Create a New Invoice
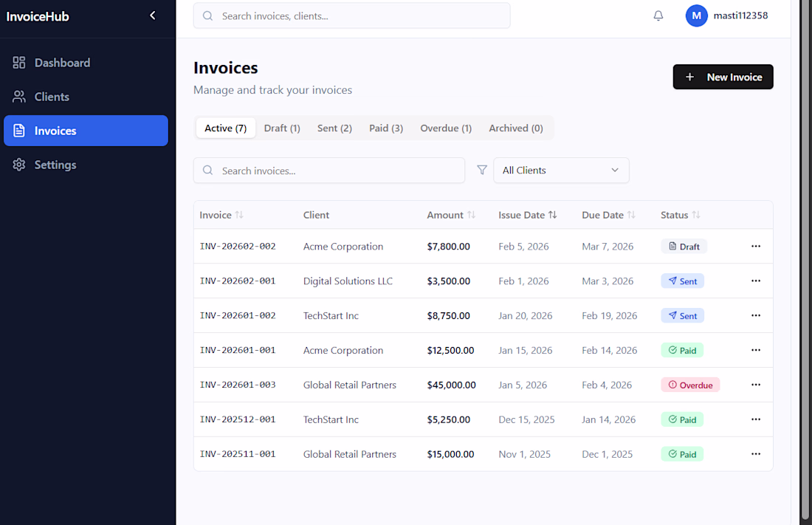This screenshot has height=525, width=812. point(723,77)
